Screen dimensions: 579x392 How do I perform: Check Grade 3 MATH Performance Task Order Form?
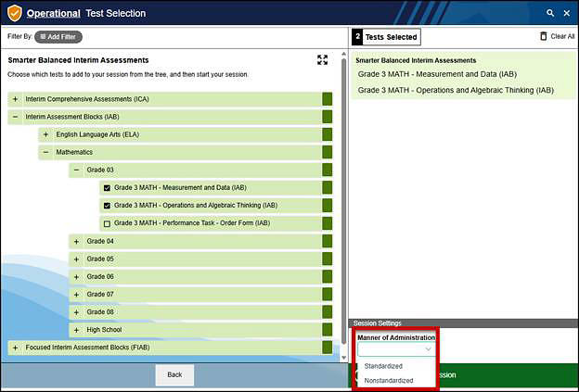pyautogui.click(x=107, y=223)
